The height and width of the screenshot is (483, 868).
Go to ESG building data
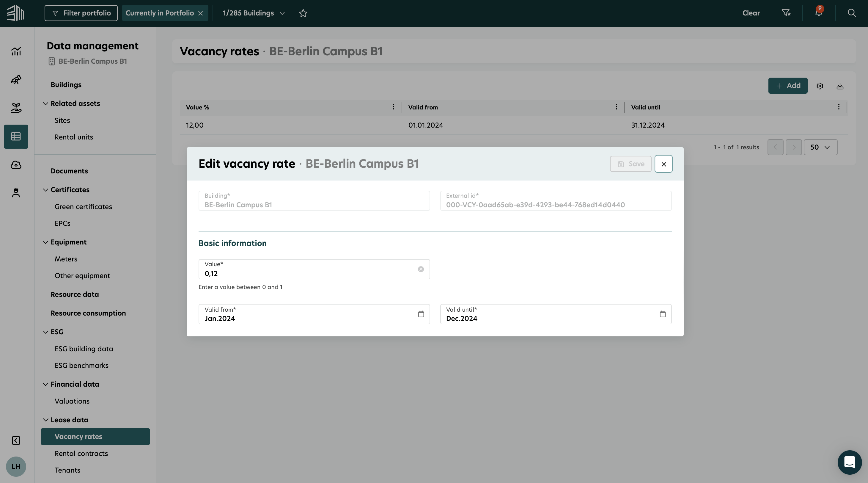[x=84, y=349]
